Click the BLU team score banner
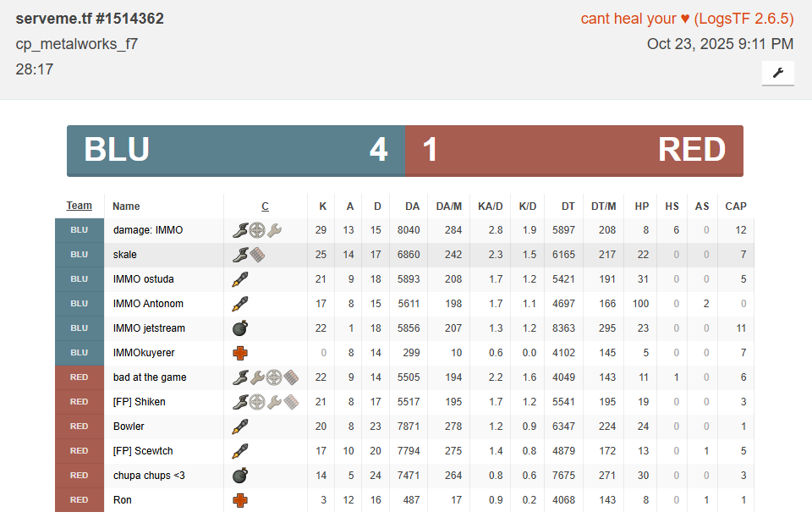Image resolution: width=812 pixels, height=523 pixels. point(236,151)
